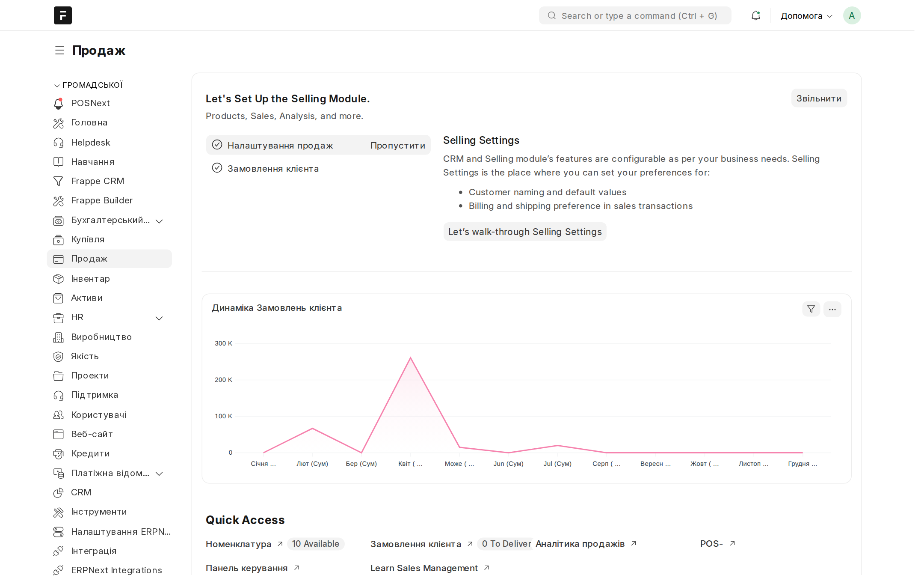The image size is (924, 578).
Task: Click CRM pie chart icon
Action: 59,492
